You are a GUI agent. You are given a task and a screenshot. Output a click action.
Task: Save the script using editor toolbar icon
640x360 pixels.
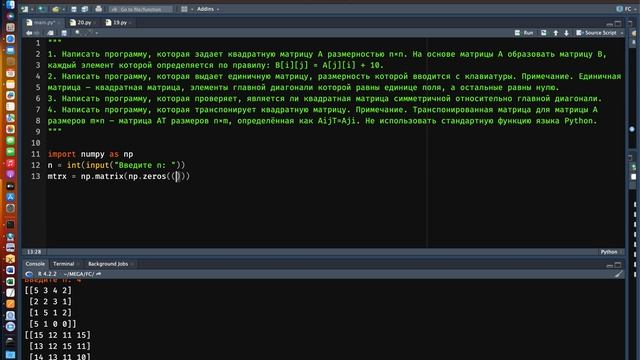pyautogui.click(x=64, y=33)
